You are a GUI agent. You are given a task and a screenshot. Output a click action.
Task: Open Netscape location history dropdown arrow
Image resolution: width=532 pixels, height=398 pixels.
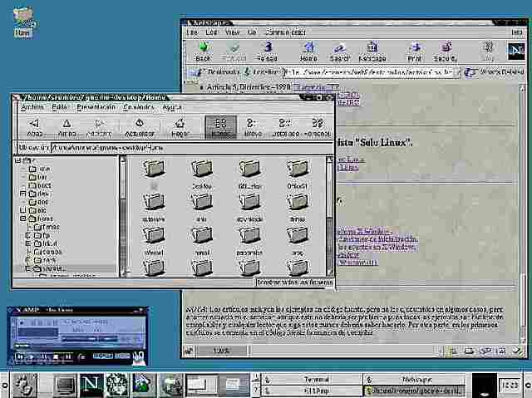[457, 72]
